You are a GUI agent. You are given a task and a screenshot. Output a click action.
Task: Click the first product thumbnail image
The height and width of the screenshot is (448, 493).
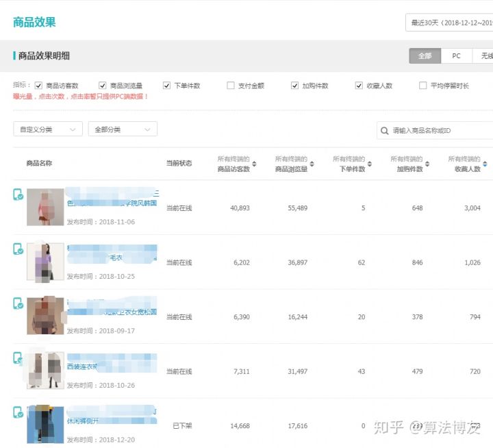coord(45,208)
